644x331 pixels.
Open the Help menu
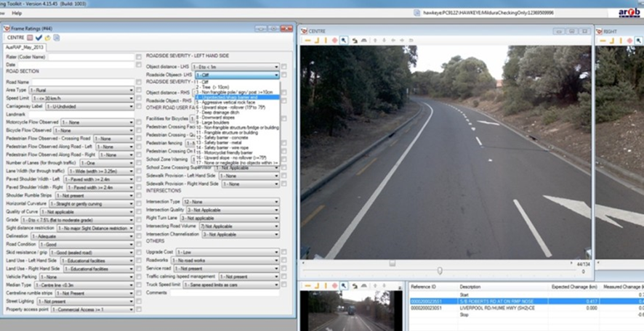[x=17, y=13]
